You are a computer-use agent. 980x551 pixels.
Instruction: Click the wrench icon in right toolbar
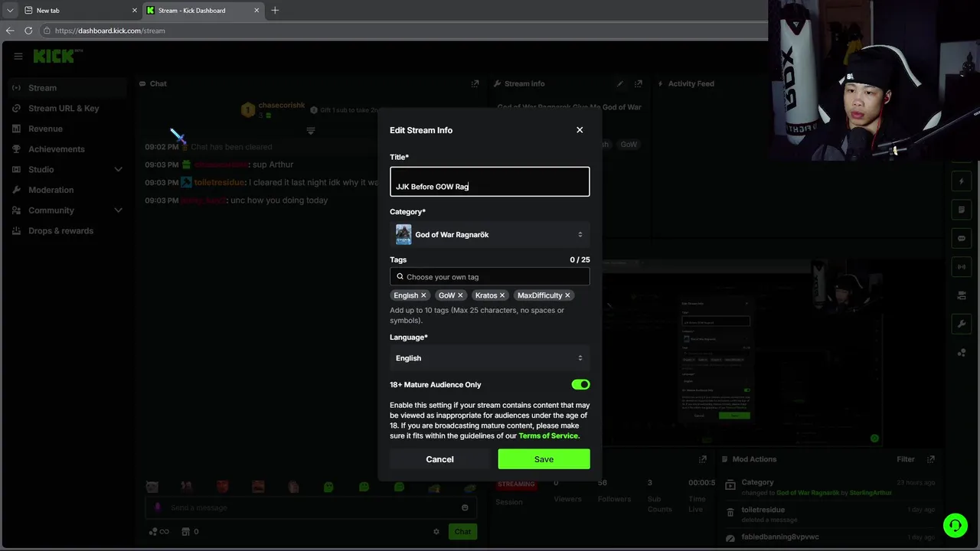(962, 324)
